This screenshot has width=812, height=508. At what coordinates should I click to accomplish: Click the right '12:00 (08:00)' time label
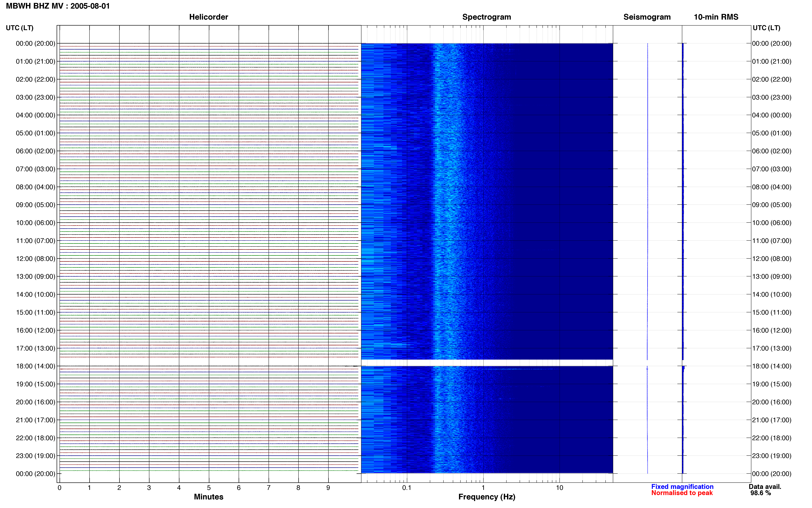point(772,259)
